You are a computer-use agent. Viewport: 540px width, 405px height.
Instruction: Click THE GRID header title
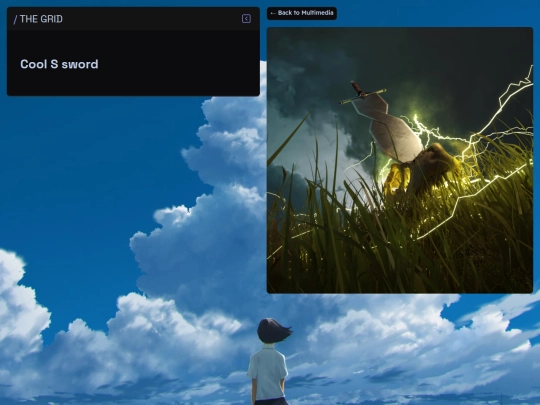[x=38, y=19]
